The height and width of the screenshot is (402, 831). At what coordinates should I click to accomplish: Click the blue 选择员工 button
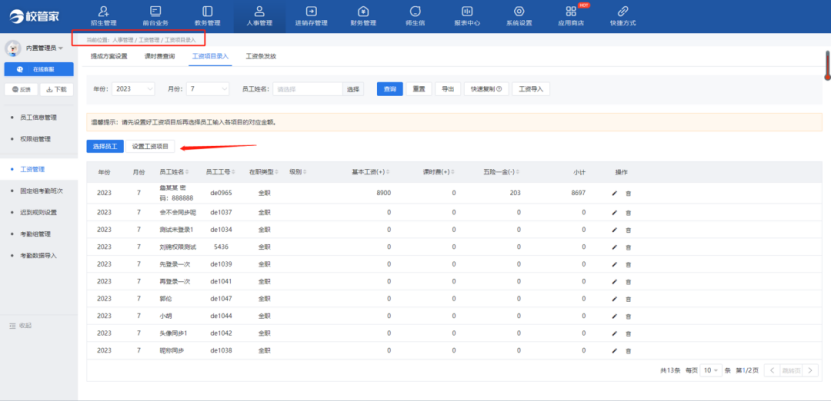[103, 146]
